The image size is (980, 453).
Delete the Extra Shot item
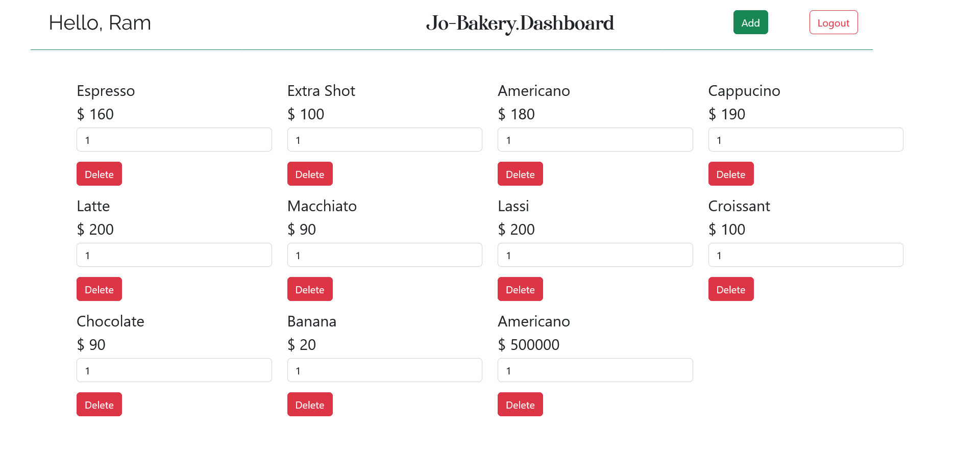[310, 173]
